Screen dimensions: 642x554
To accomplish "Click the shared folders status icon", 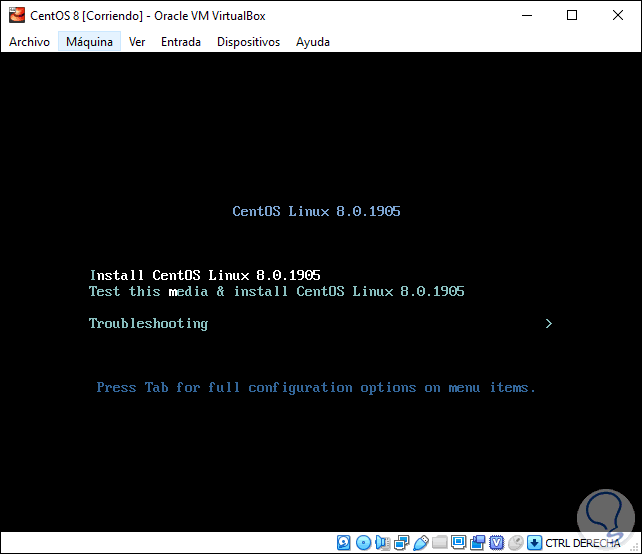I will point(439,543).
